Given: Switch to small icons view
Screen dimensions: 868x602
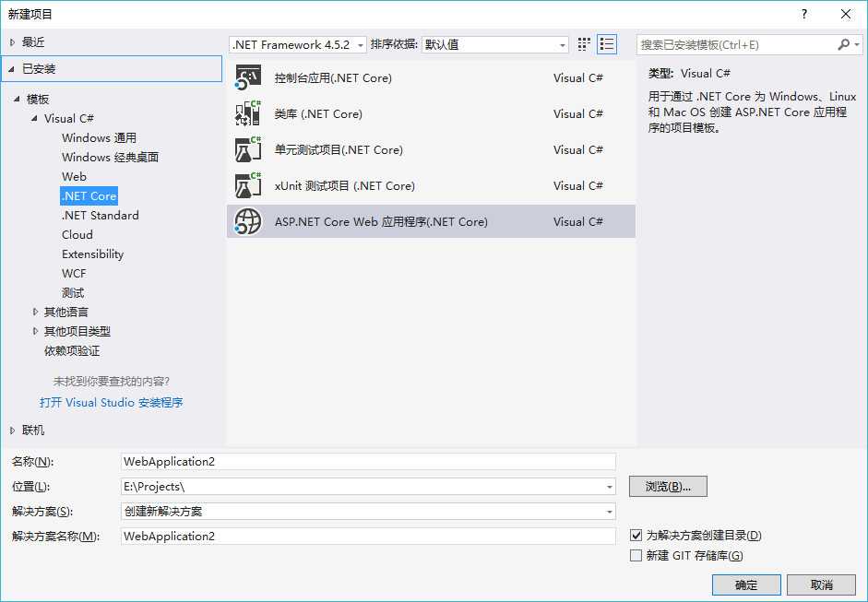Looking at the screenshot, I should 584,44.
